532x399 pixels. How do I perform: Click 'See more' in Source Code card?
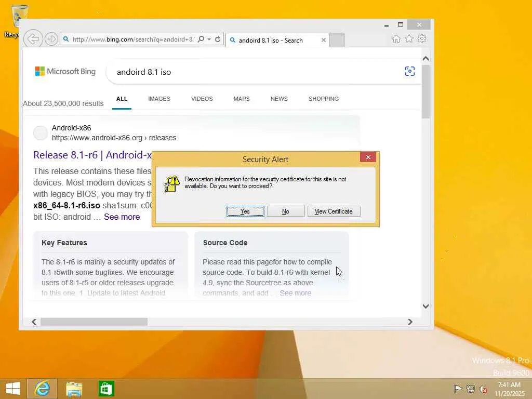tap(296, 293)
